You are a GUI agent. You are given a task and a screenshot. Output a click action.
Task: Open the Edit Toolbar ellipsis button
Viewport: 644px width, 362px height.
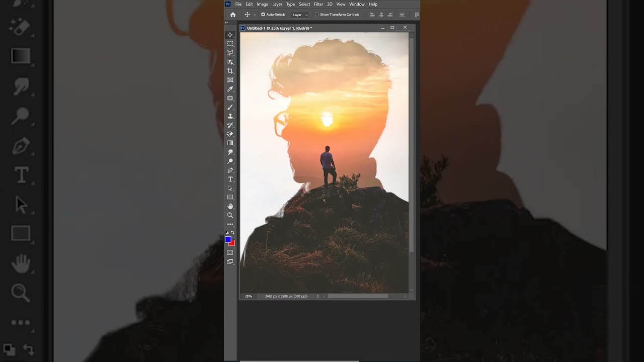pos(230,224)
